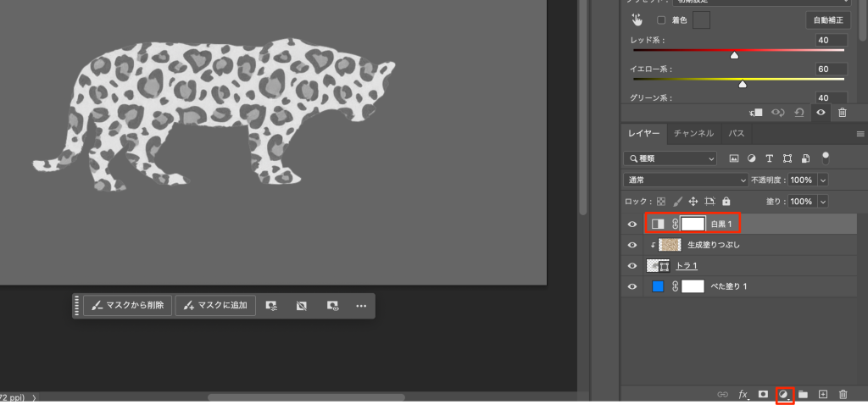Click the イエロー系 slider handle

[743, 84]
